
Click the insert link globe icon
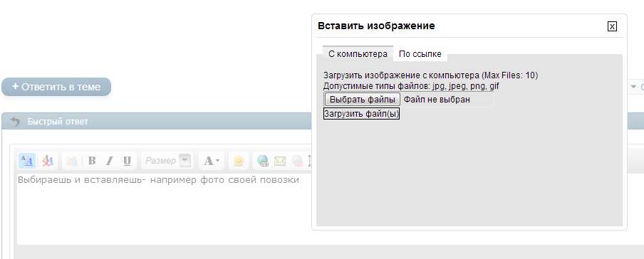click(x=262, y=161)
